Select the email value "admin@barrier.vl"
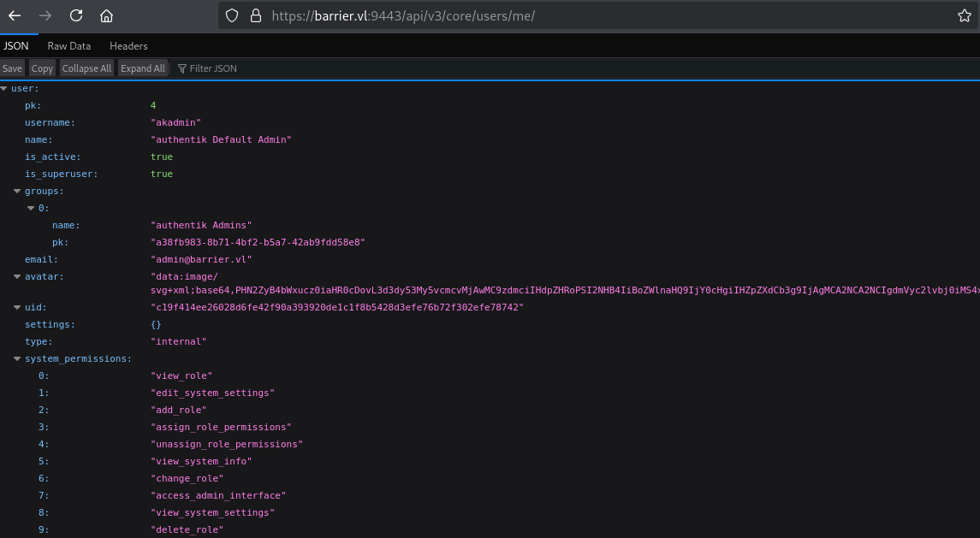 coord(201,259)
